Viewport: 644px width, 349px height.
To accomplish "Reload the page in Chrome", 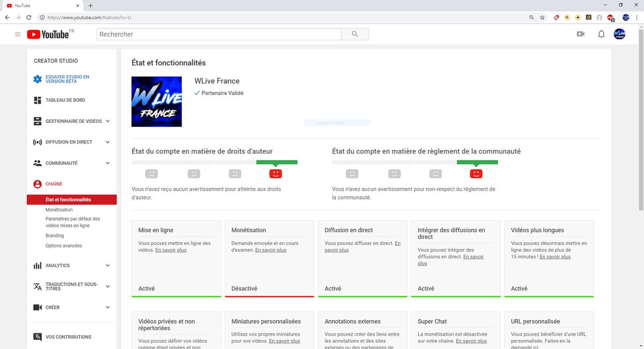I will click(29, 17).
